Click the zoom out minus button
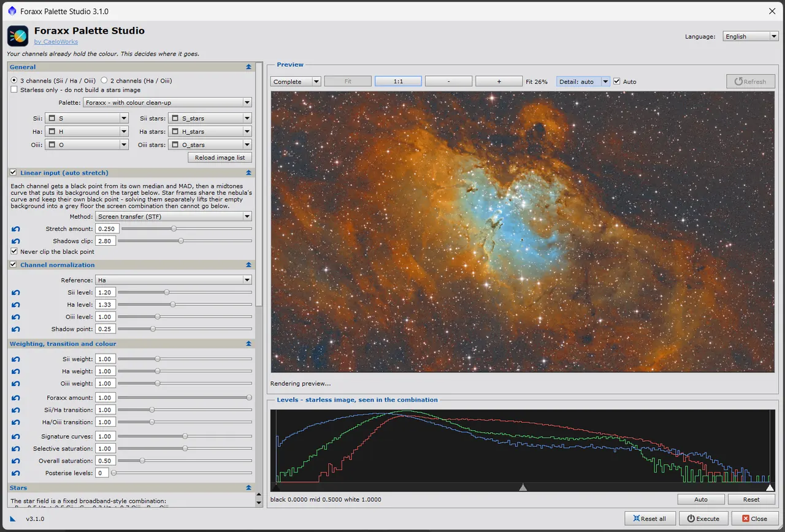 coord(448,82)
